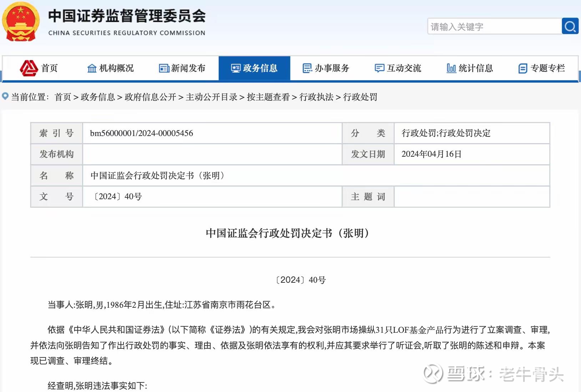Click the document icon beside 办事服务
This screenshot has width=581, height=392.
[307, 68]
